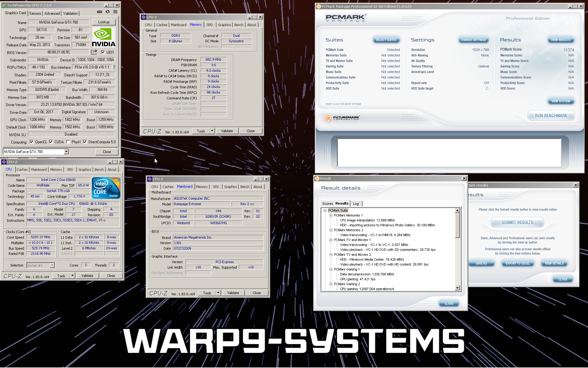Click the VIEW DETAILS button
588x368 pixels.
(x=554, y=263)
